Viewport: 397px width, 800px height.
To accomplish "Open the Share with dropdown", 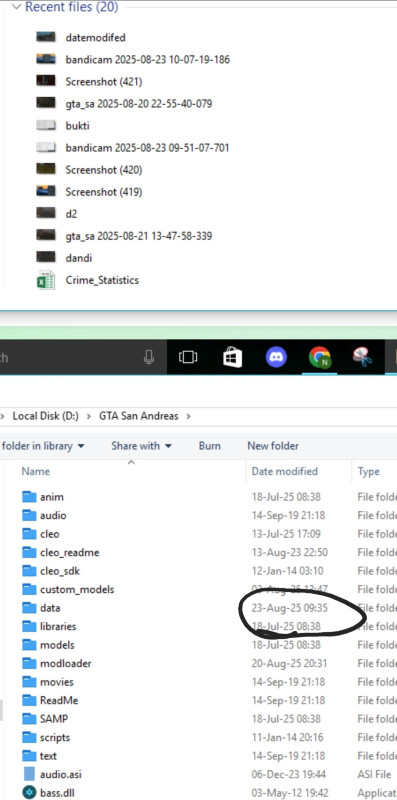I will (x=141, y=446).
